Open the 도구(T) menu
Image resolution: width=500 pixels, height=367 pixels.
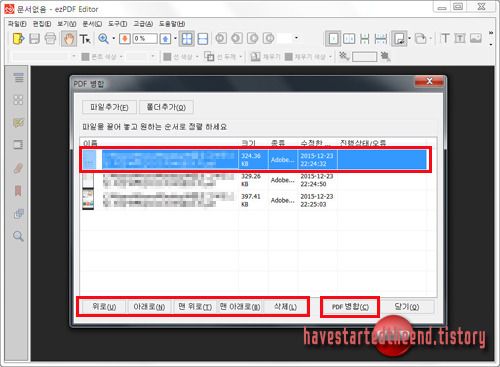[118, 24]
